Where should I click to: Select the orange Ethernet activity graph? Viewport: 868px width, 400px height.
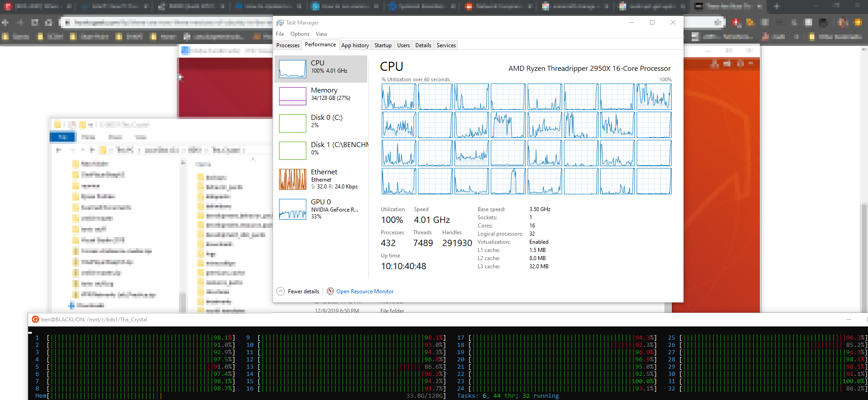point(292,179)
